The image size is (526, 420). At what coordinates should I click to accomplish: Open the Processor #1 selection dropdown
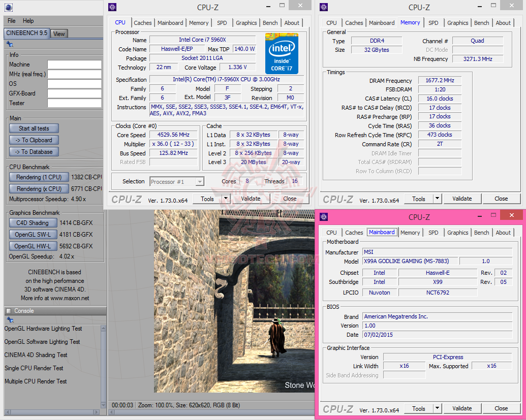[200, 182]
